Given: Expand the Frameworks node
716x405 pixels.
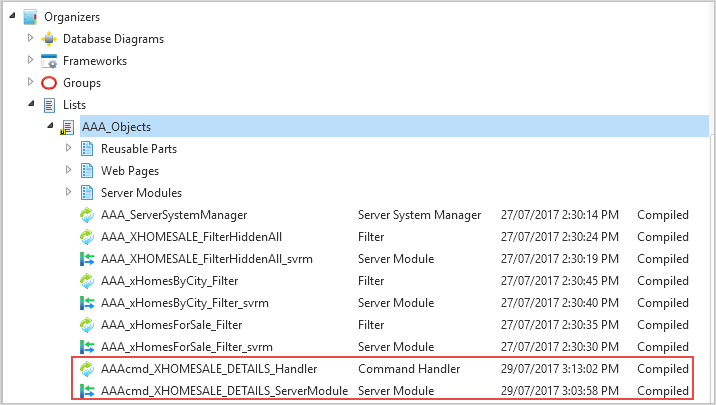Looking at the screenshot, I should (30, 60).
